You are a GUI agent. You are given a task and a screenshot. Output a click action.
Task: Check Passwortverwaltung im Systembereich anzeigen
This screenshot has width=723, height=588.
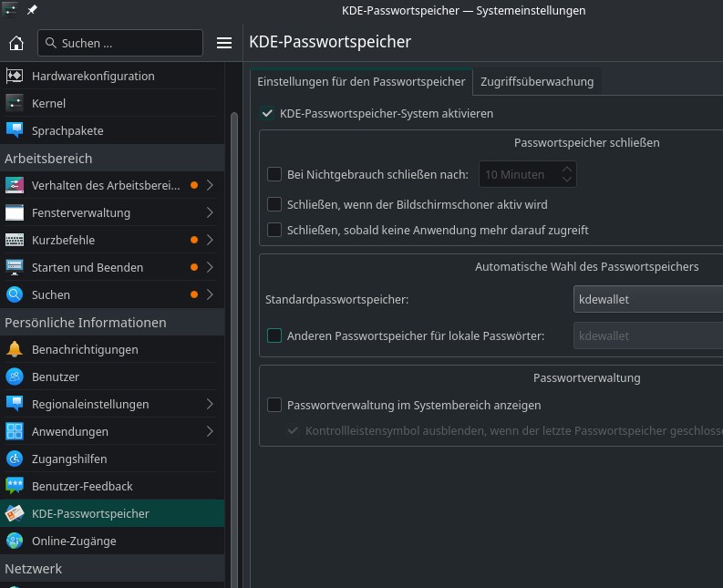coord(274,405)
